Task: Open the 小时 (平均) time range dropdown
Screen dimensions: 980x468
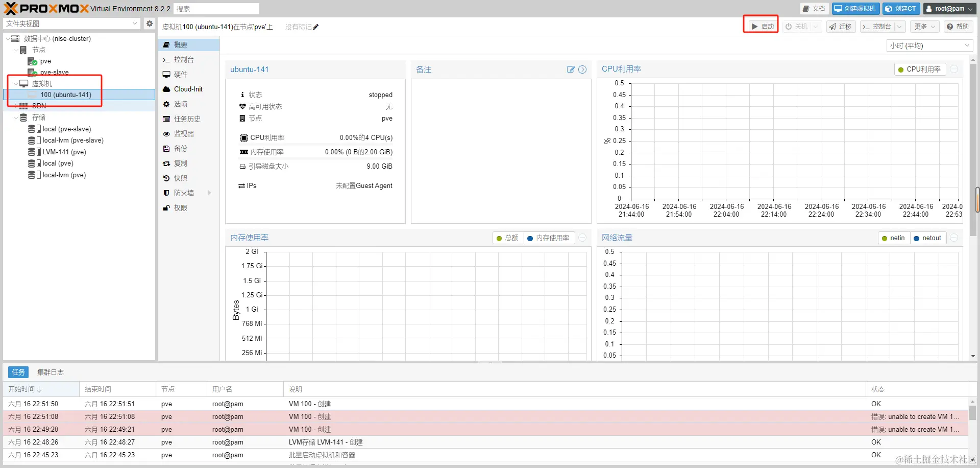Action: coord(929,45)
